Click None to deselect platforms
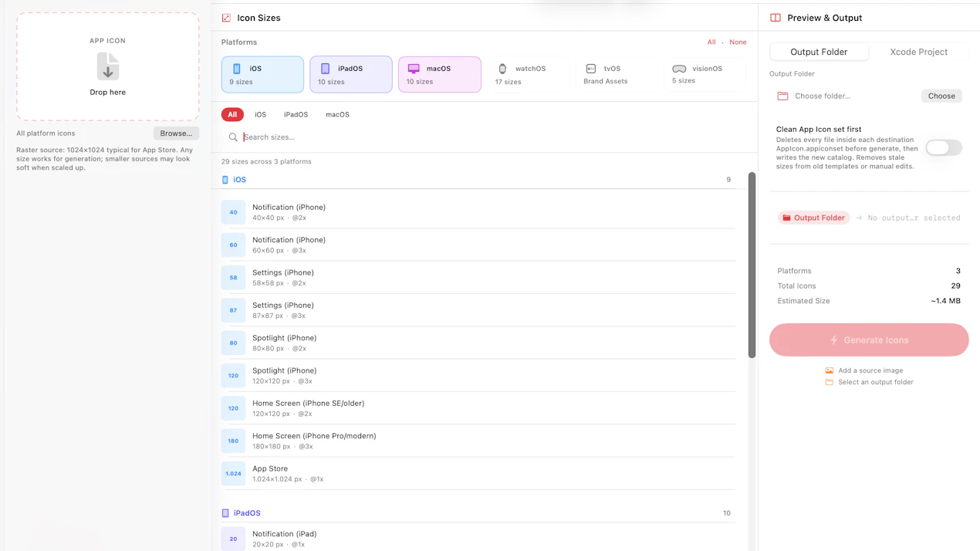Image resolution: width=980 pixels, height=551 pixels. (x=738, y=42)
